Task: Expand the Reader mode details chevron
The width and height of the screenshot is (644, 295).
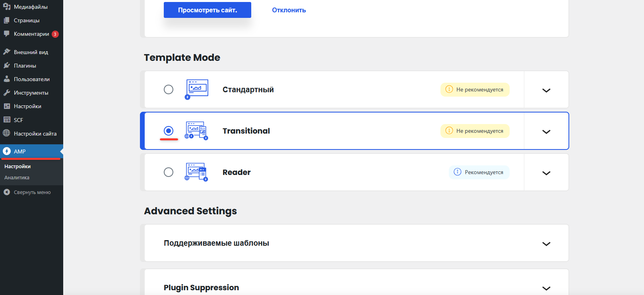Action: (x=546, y=173)
